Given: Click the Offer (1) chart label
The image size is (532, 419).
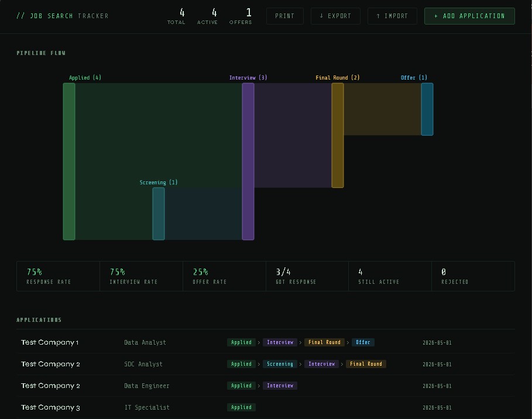Looking at the screenshot, I should 414,78.
